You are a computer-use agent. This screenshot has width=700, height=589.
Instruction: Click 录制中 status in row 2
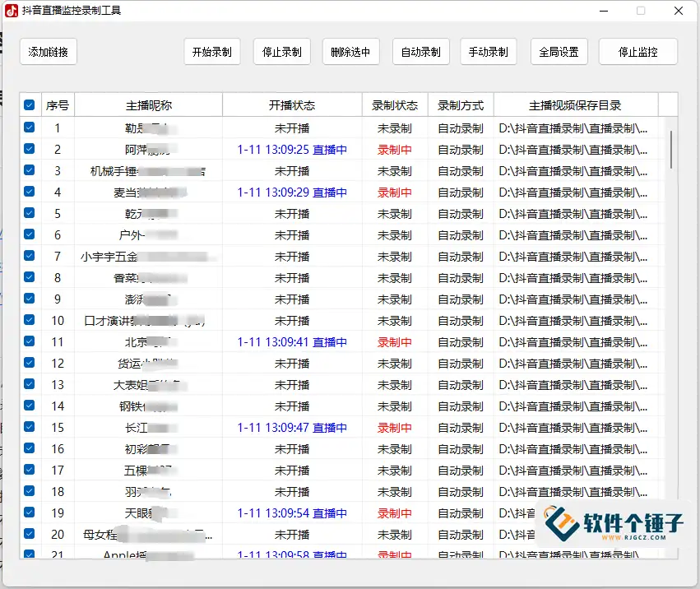[x=395, y=150]
